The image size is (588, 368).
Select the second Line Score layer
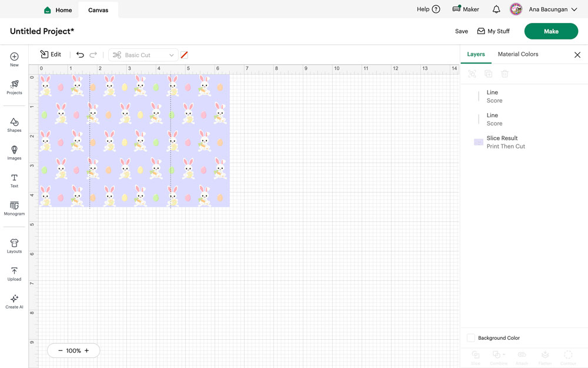[523, 119]
